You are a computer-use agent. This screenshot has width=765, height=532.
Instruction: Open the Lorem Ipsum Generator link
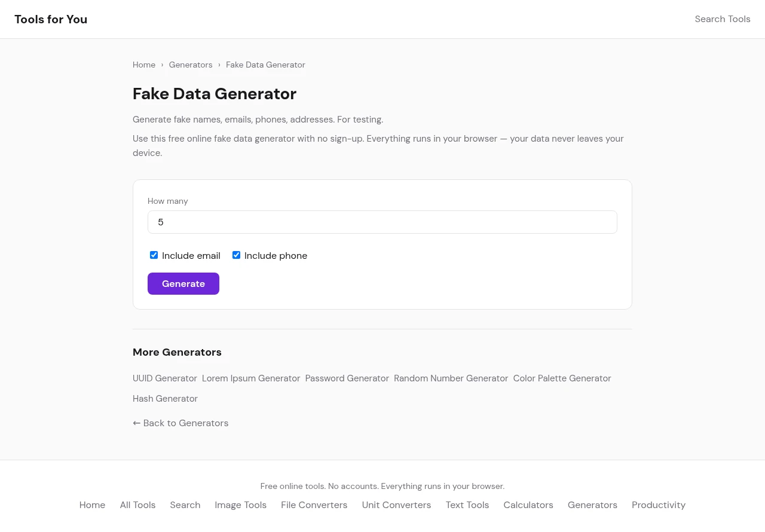pyautogui.click(x=251, y=378)
